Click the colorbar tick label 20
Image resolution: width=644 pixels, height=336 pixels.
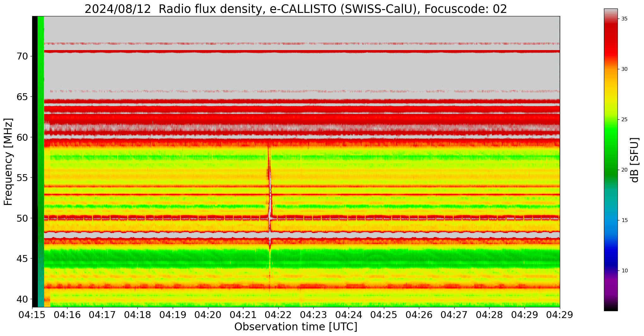pos(624,170)
